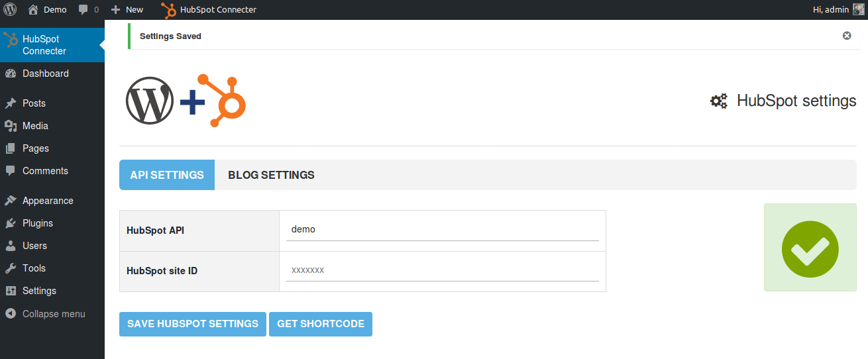Viewport: 868px width, 359px height.
Task: Open the Demo site home icon
Action: point(33,9)
